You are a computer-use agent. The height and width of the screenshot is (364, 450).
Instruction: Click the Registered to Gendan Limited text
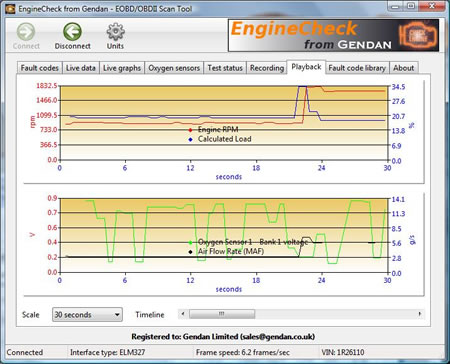point(223,337)
